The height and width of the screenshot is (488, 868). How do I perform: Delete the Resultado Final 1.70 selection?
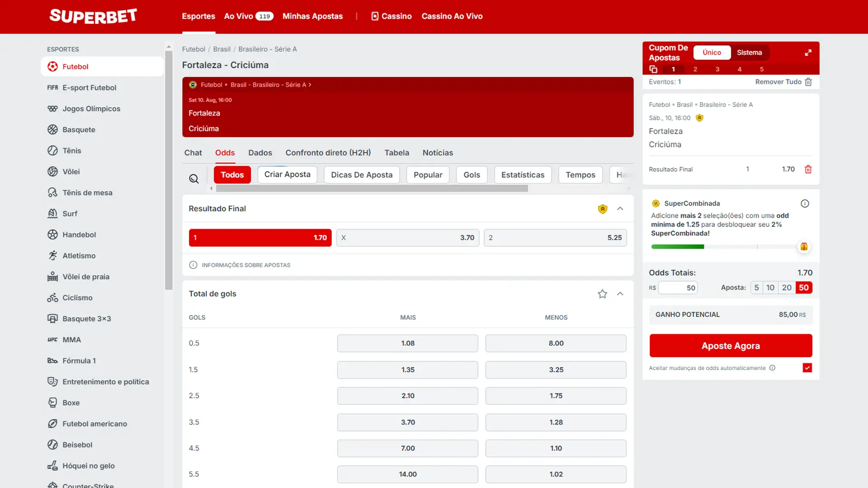click(x=808, y=169)
